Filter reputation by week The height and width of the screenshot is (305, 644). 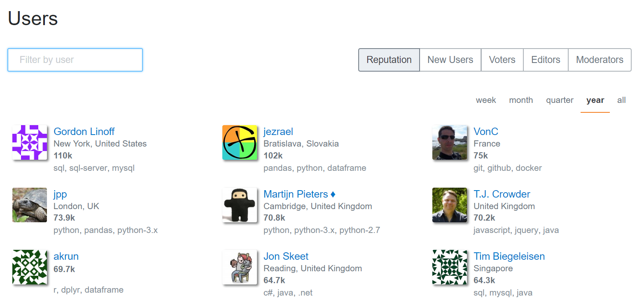click(x=486, y=100)
